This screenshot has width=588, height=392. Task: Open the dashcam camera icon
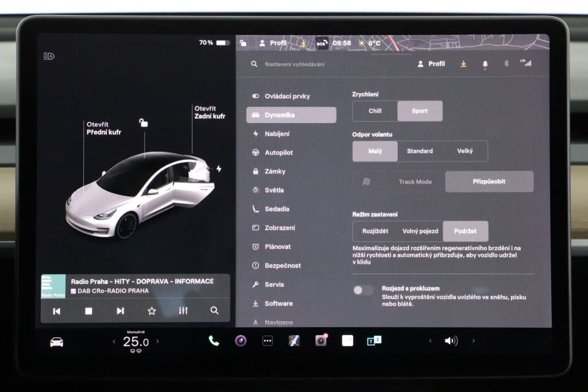[320, 340]
